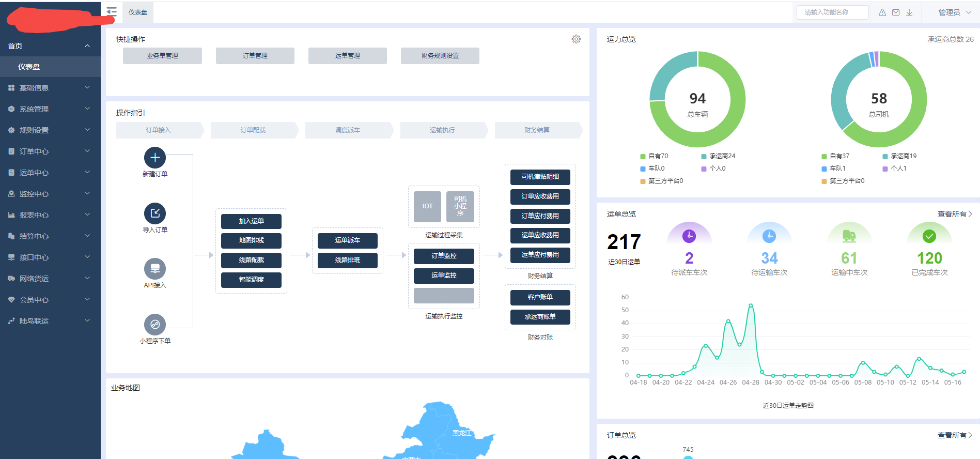Click the 订单管理 quick button
This screenshot has height=459, width=980.
pyautogui.click(x=255, y=56)
